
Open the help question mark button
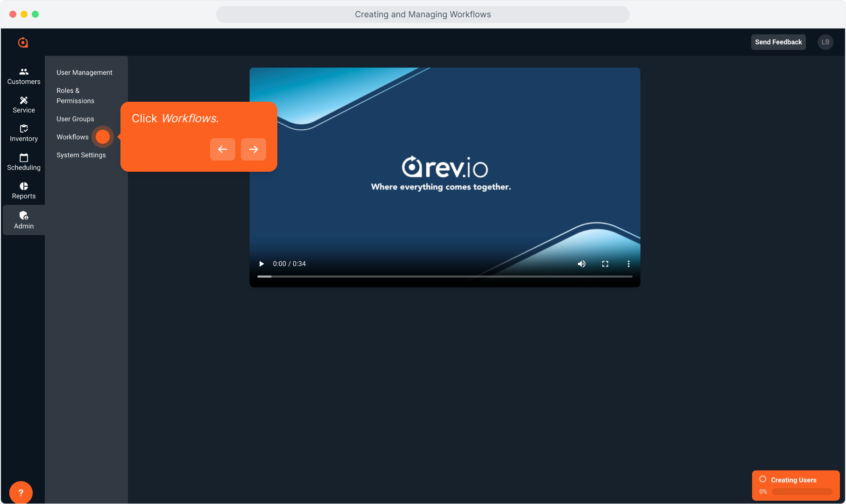pyautogui.click(x=21, y=492)
